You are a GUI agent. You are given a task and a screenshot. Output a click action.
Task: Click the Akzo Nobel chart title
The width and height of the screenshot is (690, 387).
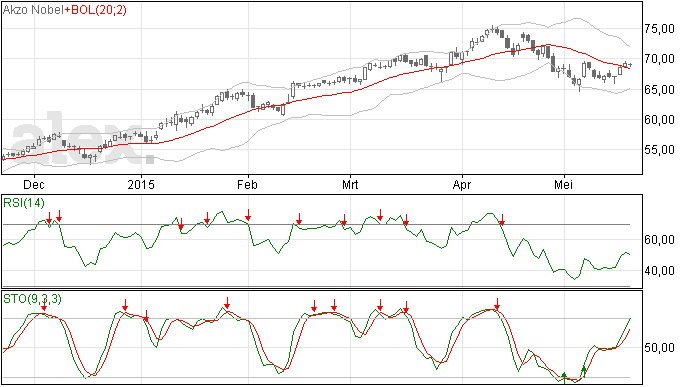coord(33,10)
